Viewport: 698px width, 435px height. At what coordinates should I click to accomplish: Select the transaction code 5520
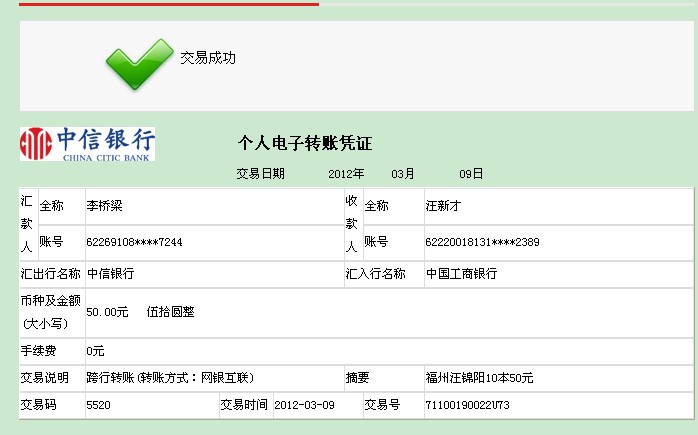click(99, 405)
